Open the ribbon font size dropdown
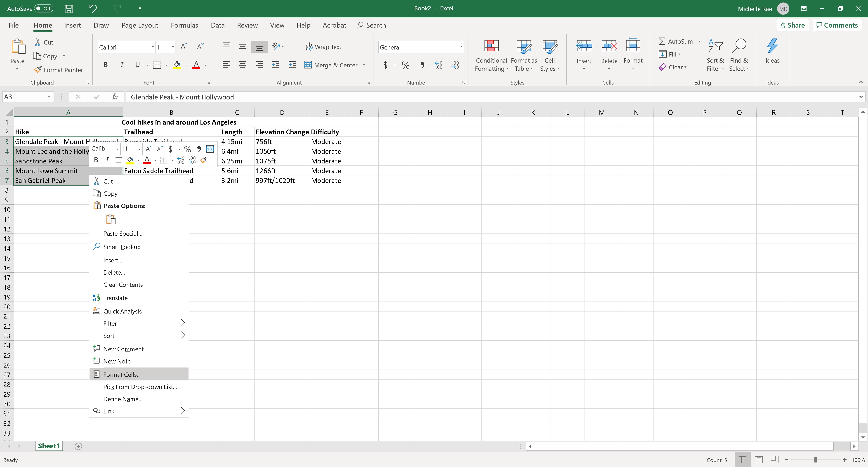Image resolution: width=868 pixels, height=467 pixels. (x=173, y=47)
